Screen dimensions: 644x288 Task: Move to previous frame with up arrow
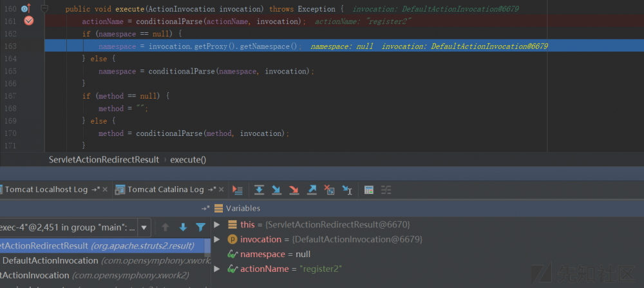click(166, 227)
